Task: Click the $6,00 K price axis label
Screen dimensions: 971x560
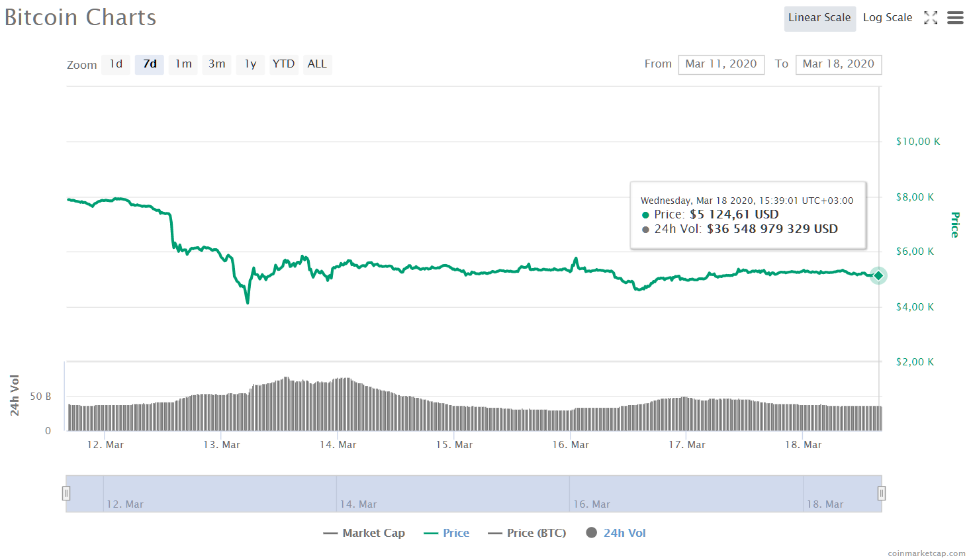Action: 915,252
